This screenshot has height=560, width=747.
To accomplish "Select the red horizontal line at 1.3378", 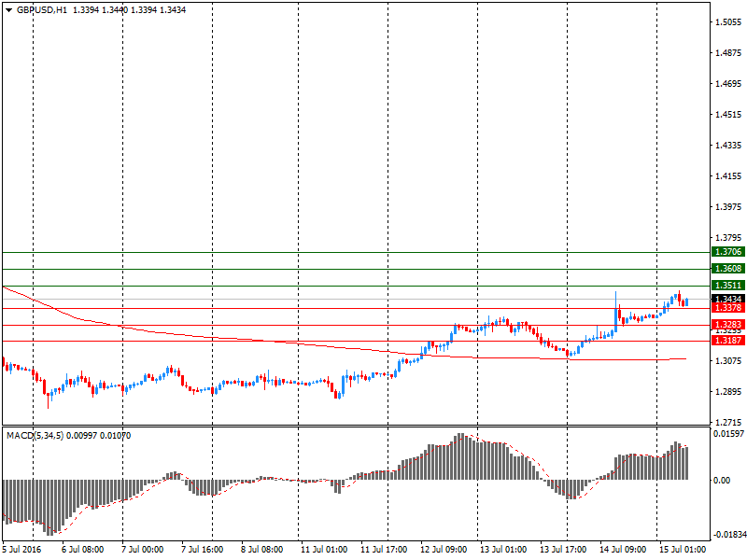I will pos(356,308).
